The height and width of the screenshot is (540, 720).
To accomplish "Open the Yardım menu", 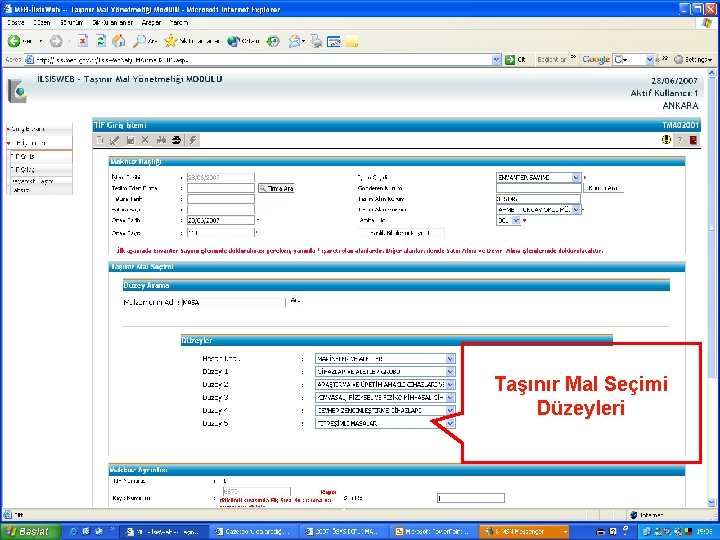I will [x=178, y=22].
